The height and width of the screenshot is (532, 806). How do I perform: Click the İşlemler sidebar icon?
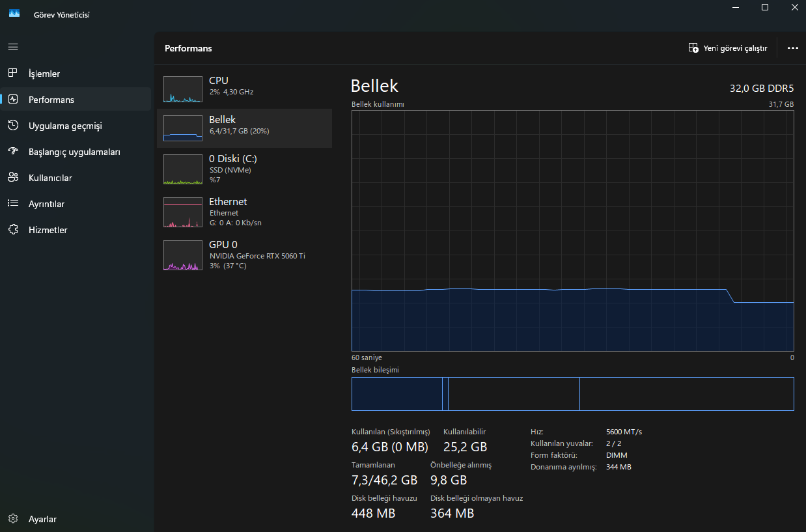13,73
